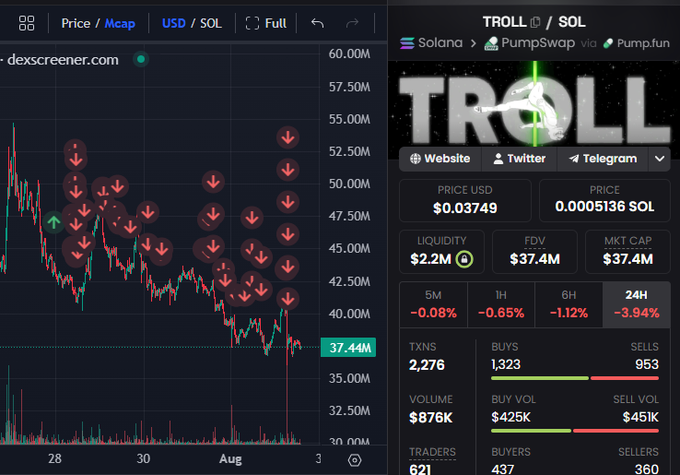The height and width of the screenshot is (475, 680).
Task: Select SOL chart denomination
Action: click(211, 23)
